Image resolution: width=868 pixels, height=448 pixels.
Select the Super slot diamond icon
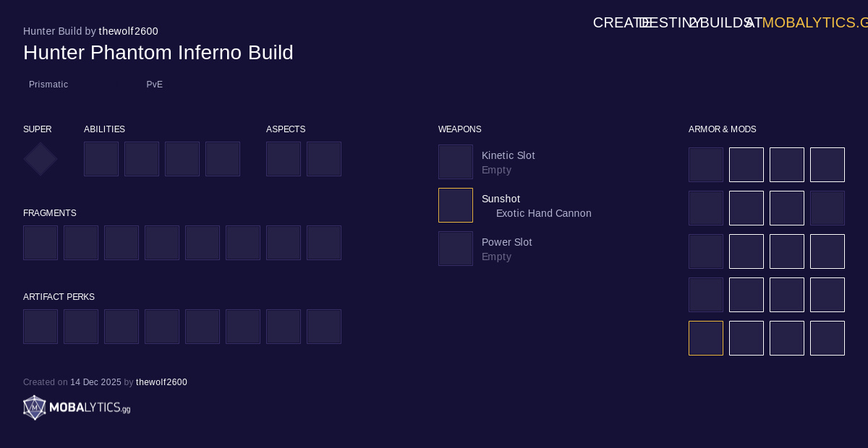pyautogui.click(x=40, y=159)
